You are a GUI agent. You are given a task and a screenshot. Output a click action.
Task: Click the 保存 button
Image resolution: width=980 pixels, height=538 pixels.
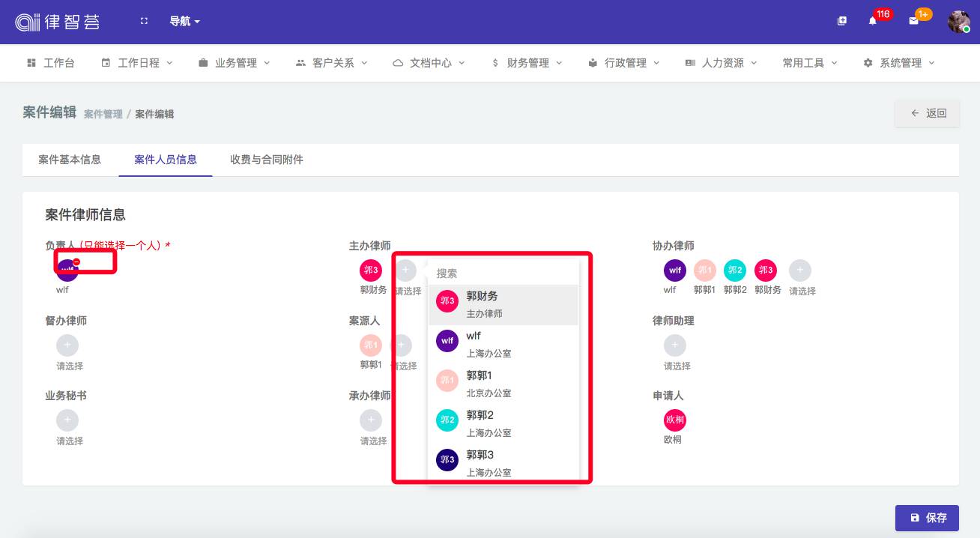click(927, 518)
